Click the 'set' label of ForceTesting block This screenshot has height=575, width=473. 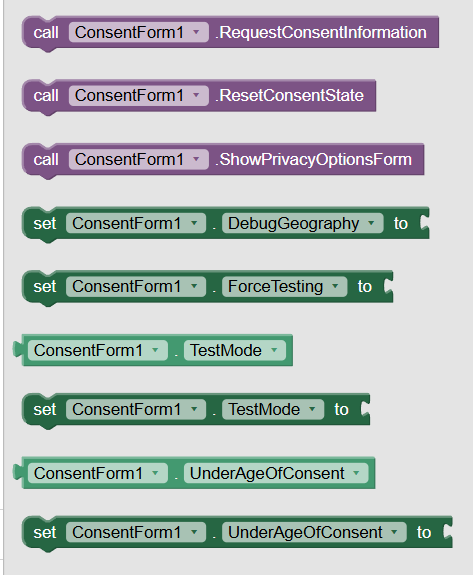point(45,286)
